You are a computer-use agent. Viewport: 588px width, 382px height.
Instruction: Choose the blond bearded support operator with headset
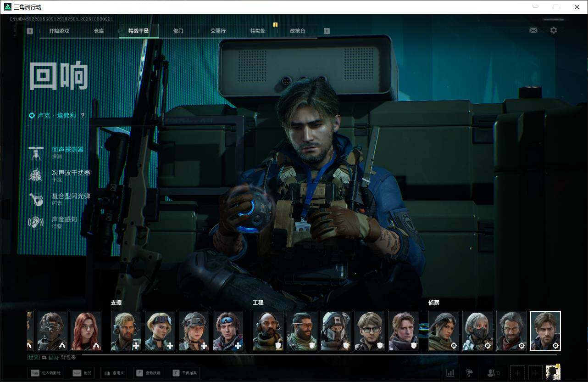point(126,331)
